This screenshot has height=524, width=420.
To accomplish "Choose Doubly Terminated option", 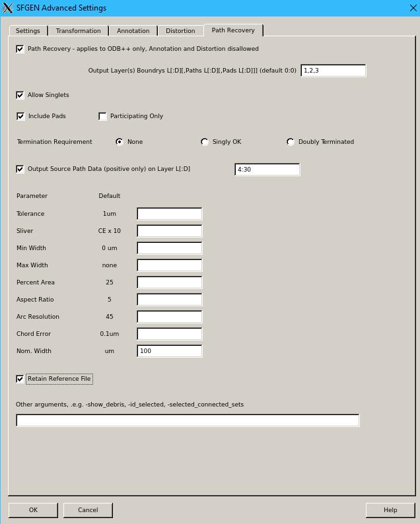I will tap(291, 142).
